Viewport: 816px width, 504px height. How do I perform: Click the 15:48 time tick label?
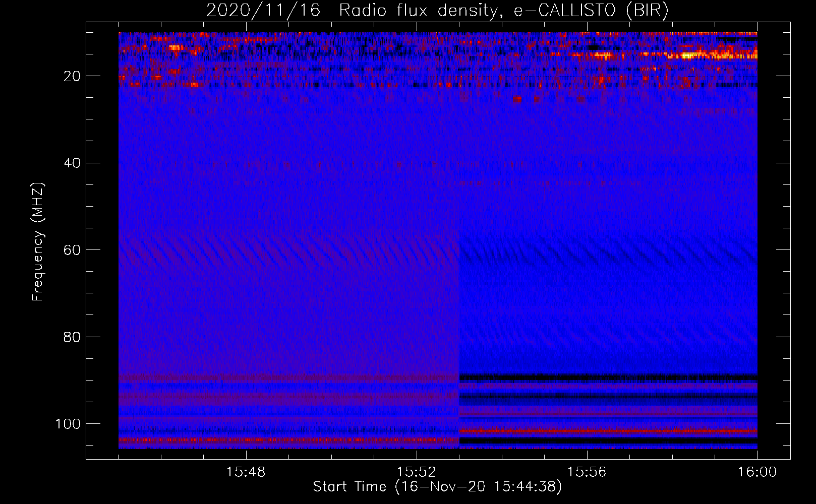246,472
